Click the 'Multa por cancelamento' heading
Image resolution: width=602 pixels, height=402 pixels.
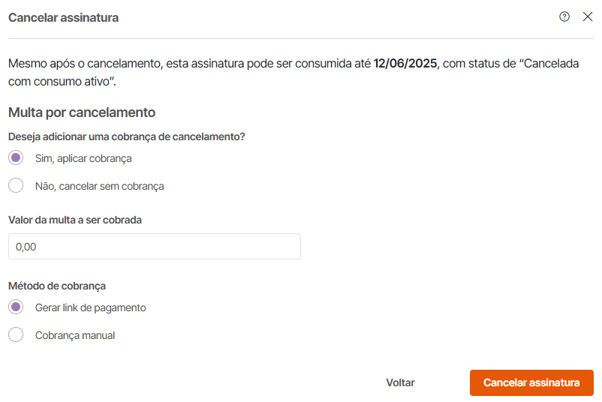click(x=82, y=112)
